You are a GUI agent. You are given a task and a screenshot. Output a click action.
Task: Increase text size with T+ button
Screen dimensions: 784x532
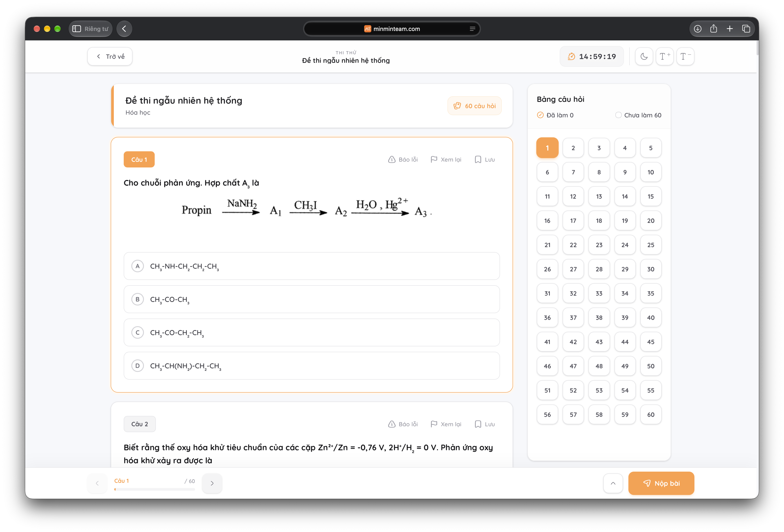(664, 56)
